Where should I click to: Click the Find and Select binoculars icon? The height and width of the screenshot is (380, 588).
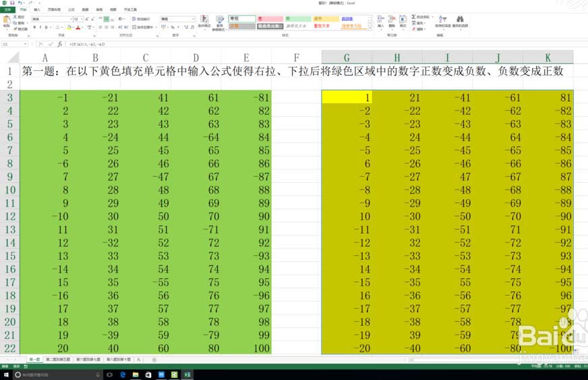(x=460, y=21)
